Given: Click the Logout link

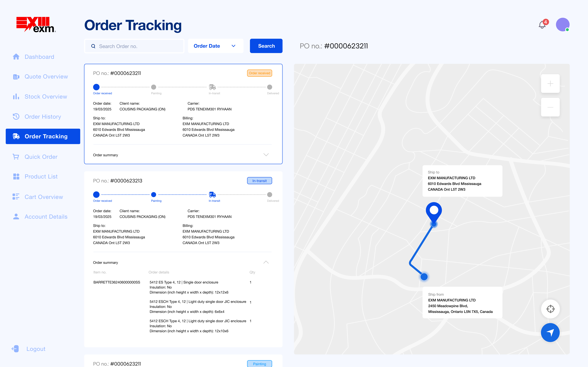Looking at the screenshot, I should pyautogui.click(x=36, y=349).
